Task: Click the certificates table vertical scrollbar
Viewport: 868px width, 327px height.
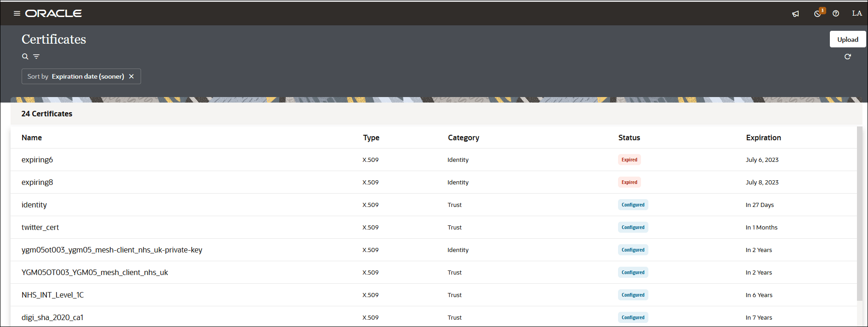Action: pyautogui.click(x=860, y=214)
